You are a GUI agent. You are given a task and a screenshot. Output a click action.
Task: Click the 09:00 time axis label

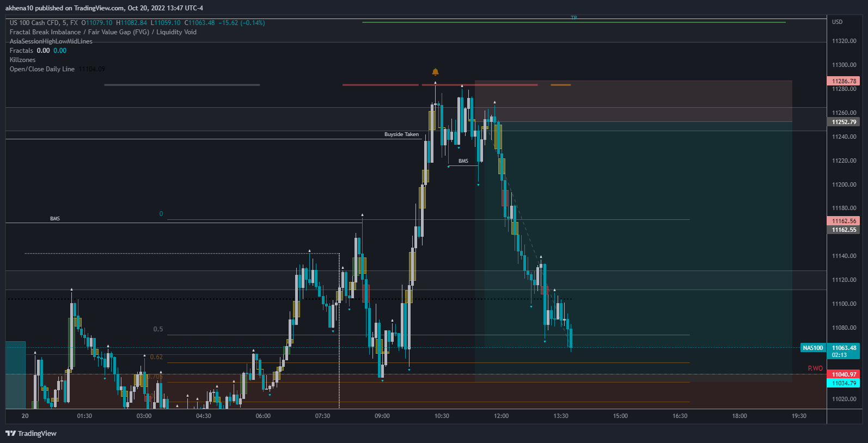(x=382, y=416)
